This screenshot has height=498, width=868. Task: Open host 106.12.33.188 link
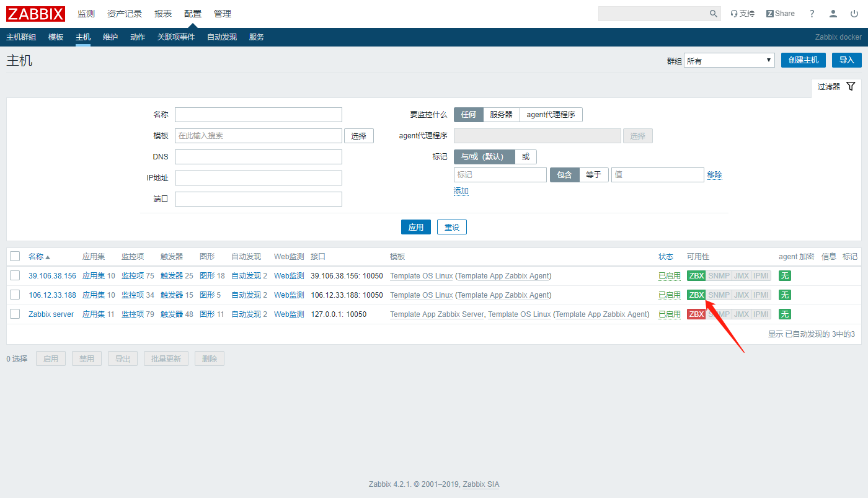coord(52,295)
